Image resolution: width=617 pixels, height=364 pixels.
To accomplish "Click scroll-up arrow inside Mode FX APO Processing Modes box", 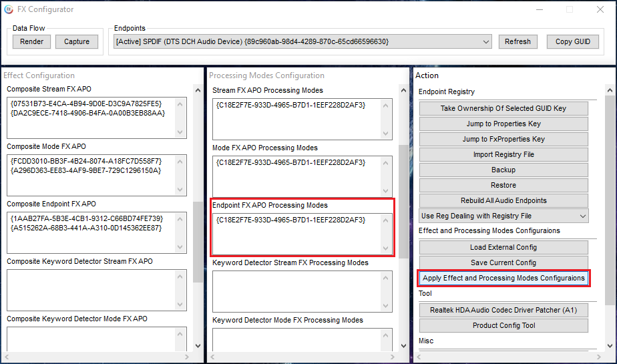I will coord(386,162).
